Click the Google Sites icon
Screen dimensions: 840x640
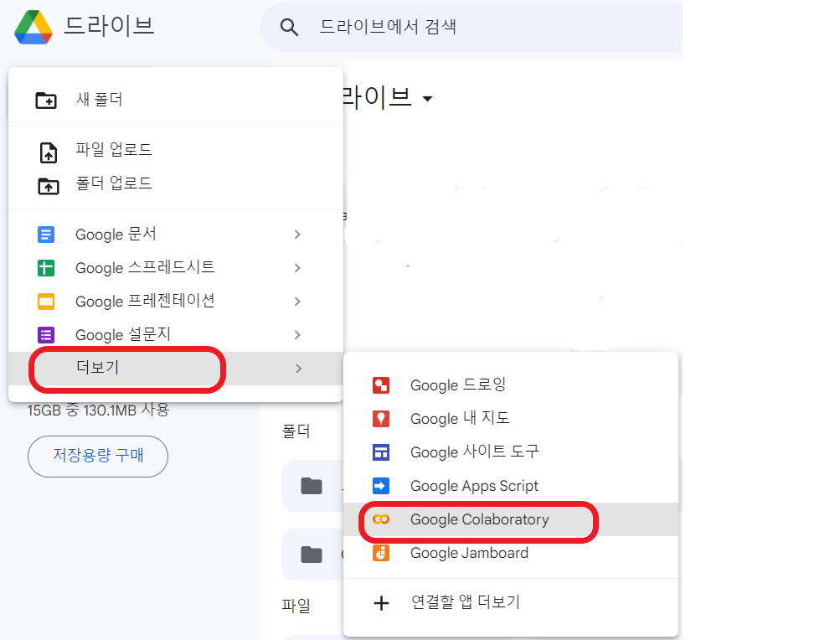click(x=381, y=452)
